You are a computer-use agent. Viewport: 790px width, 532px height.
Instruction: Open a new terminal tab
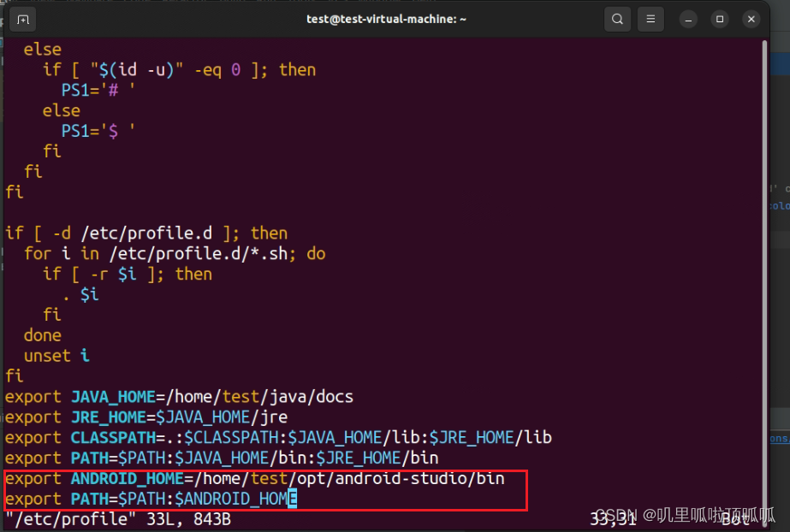(x=21, y=18)
